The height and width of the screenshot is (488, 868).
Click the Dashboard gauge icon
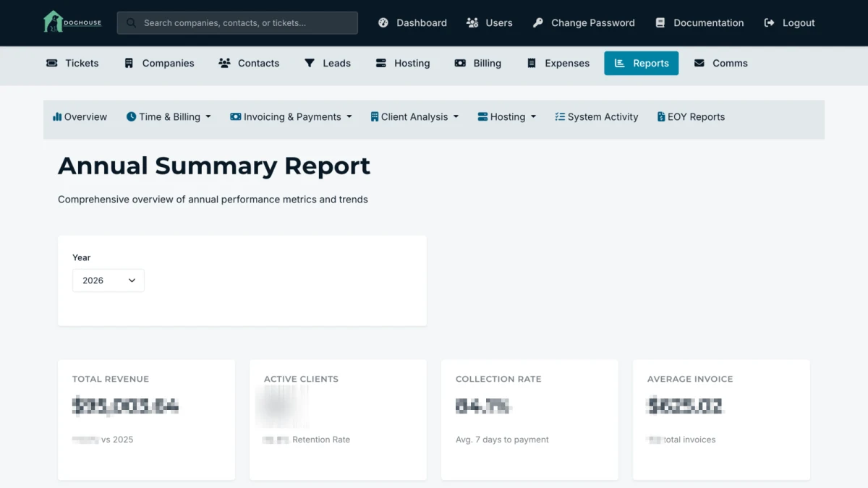pyautogui.click(x=383, y=23)
